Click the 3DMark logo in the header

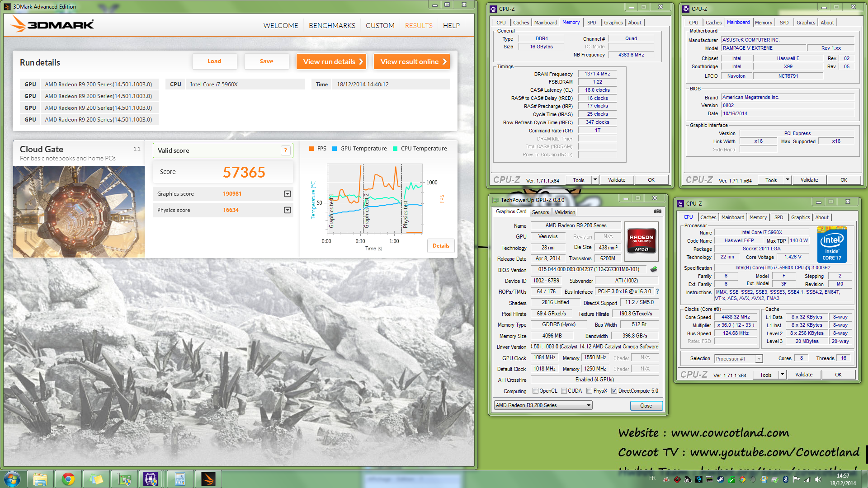click(x=52, y=24)
